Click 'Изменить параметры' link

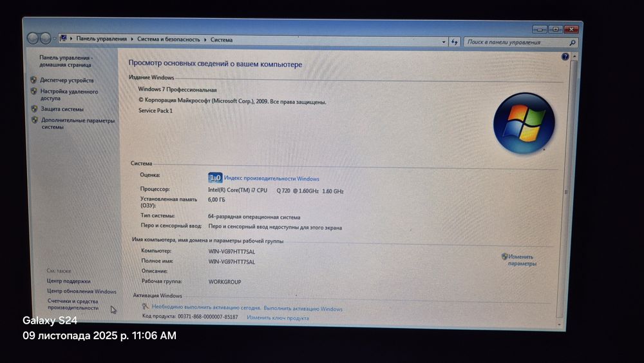click(x=522, y=260)
